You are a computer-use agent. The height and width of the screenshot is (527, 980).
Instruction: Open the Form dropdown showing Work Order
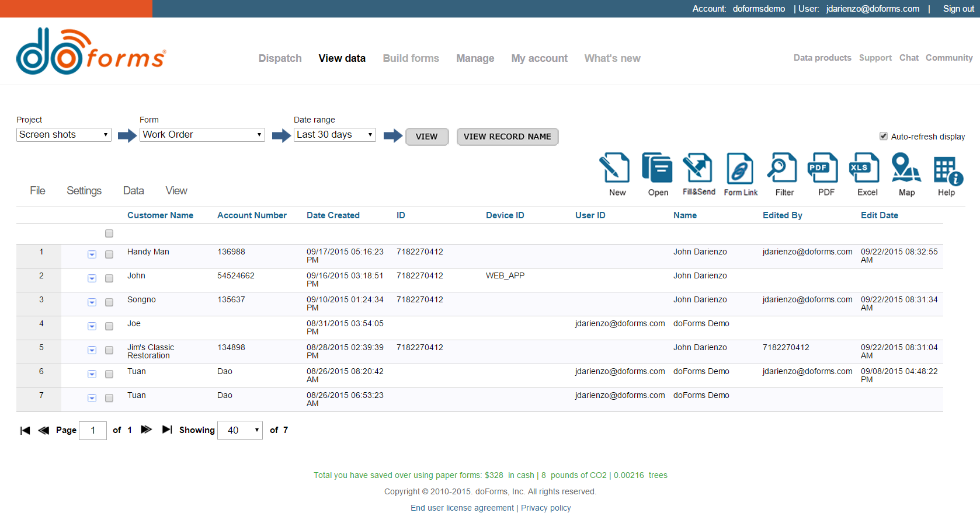202,135
